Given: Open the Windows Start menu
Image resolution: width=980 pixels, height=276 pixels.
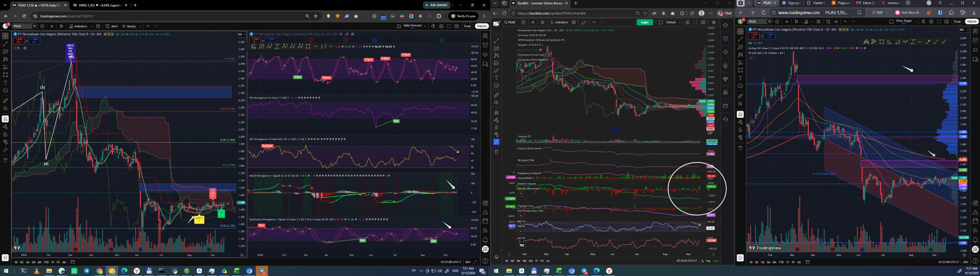Looking at the screenshot, I should pos(6,271).
